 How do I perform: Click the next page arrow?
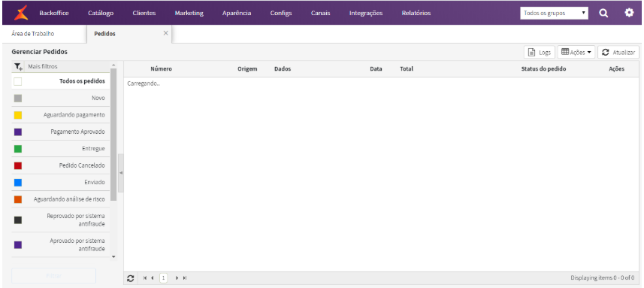177,278
